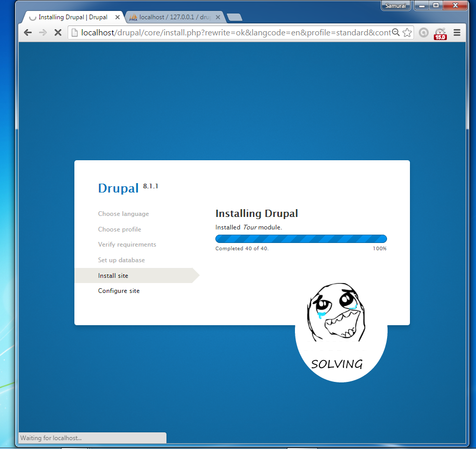Click the Set up database step
Viewport: 476px width, 449px height.
point(121,260)
